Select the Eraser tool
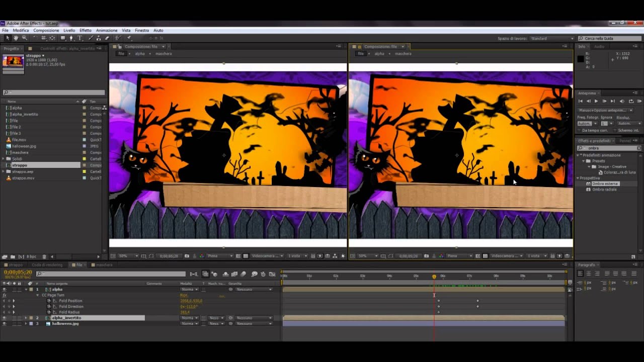Screen dimensions: 644x362 coord(107,38)
